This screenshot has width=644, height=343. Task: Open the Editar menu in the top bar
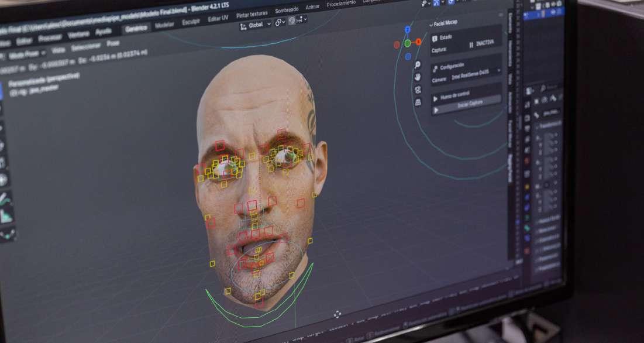click(24, 41)
